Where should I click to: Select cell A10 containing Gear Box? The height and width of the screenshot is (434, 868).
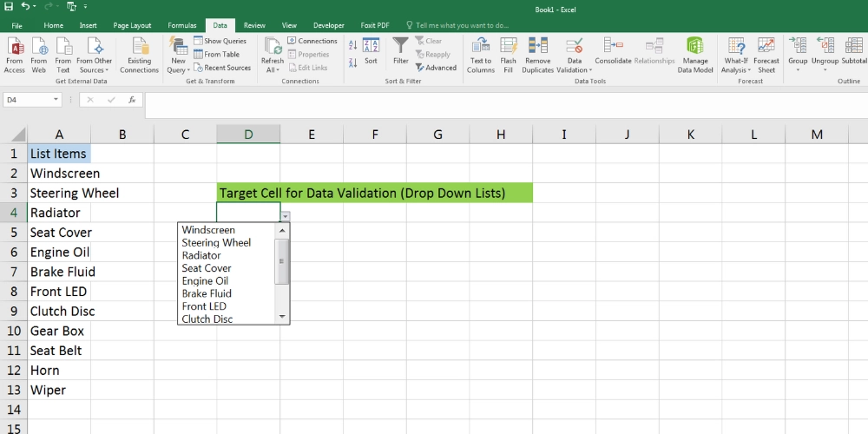(59, 331)
